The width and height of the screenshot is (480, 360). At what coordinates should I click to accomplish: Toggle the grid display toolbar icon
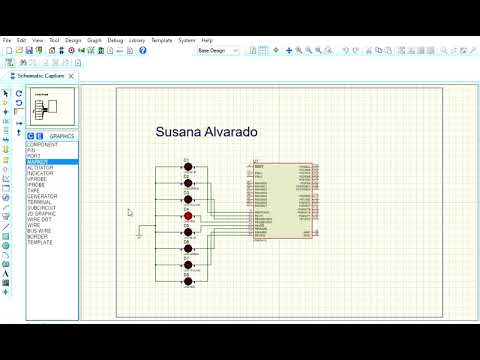point(263,51)
